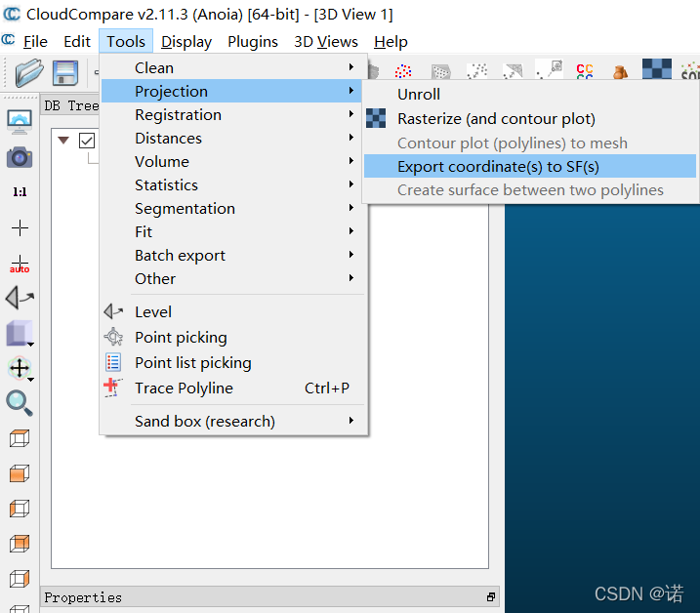Open the primitive factory brown shapes icon
Image resolution: width=700 pixels, height=613 pixels.
tap(621, 71)
